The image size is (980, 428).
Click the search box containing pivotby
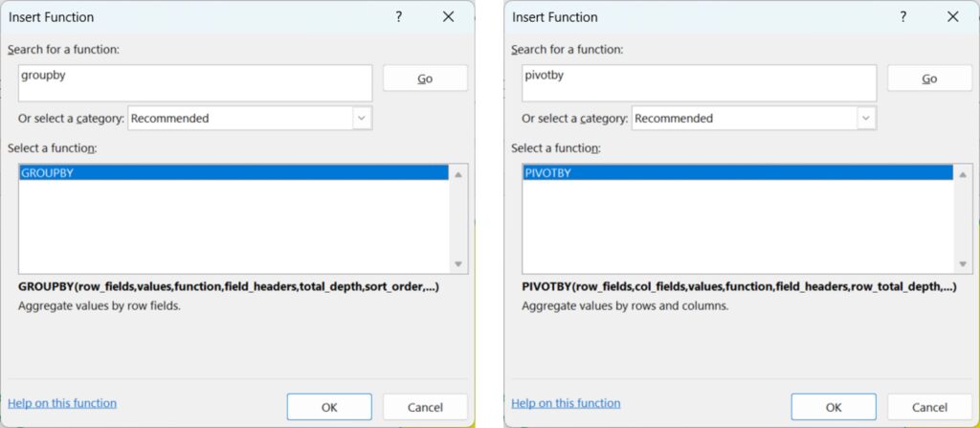(x=700, y=82)
